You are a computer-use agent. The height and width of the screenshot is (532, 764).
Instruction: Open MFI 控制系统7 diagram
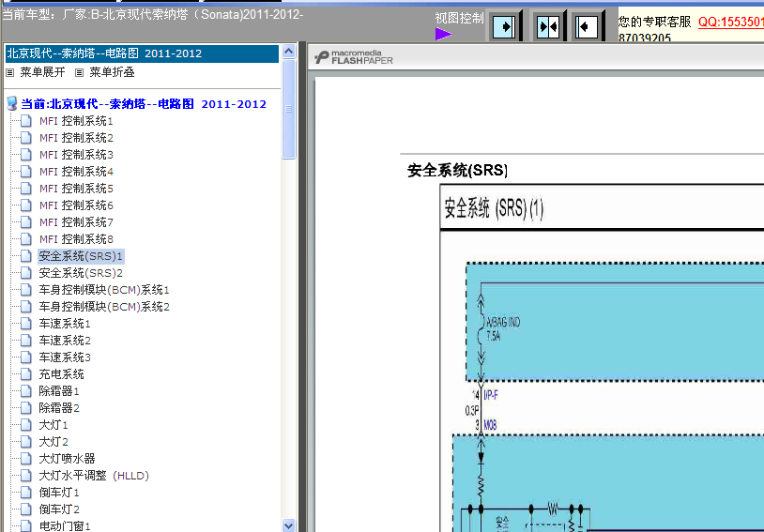[x=76, y=222]
